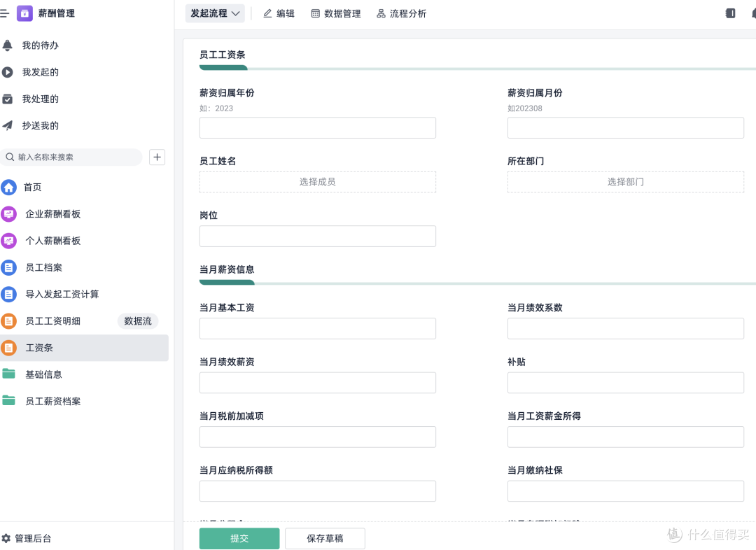Click the dark notebook icon at top right

point(730,13)
